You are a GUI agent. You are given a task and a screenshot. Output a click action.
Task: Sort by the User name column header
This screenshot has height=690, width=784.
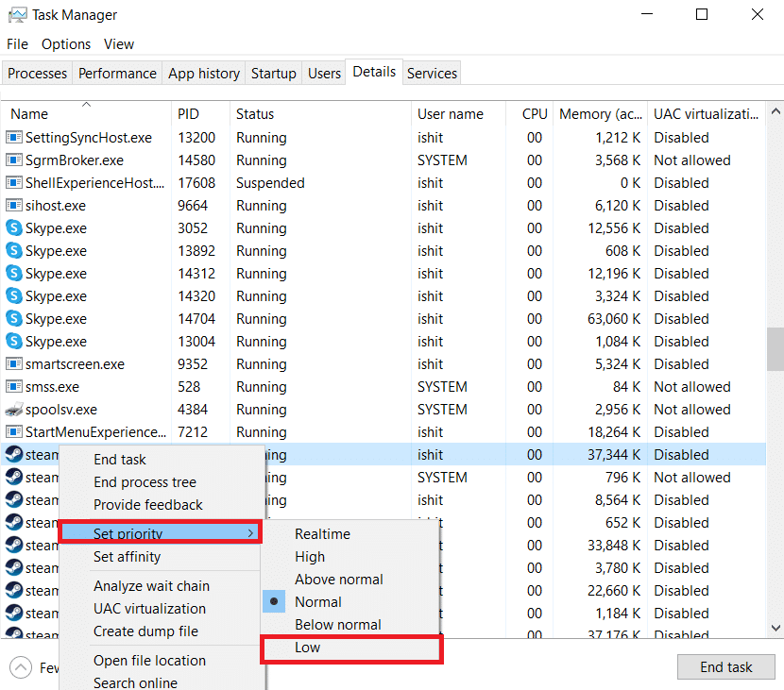pos(458,114)
